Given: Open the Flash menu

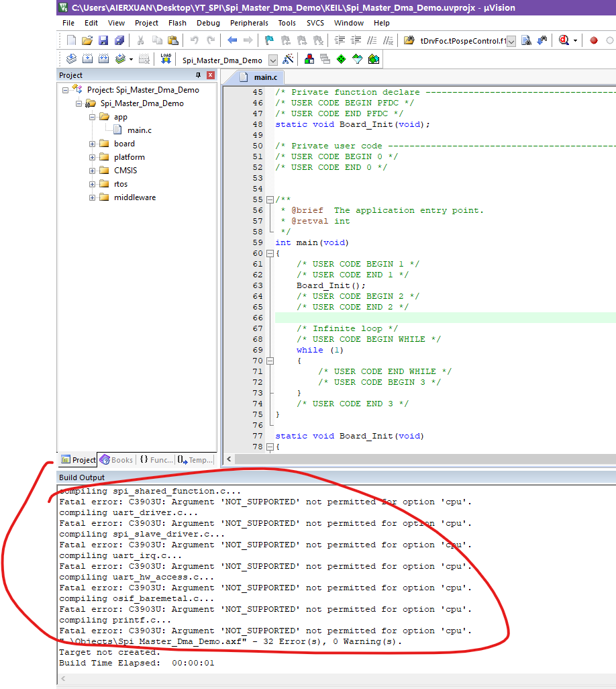Looking at the screenshot, I should coord(177,23).
